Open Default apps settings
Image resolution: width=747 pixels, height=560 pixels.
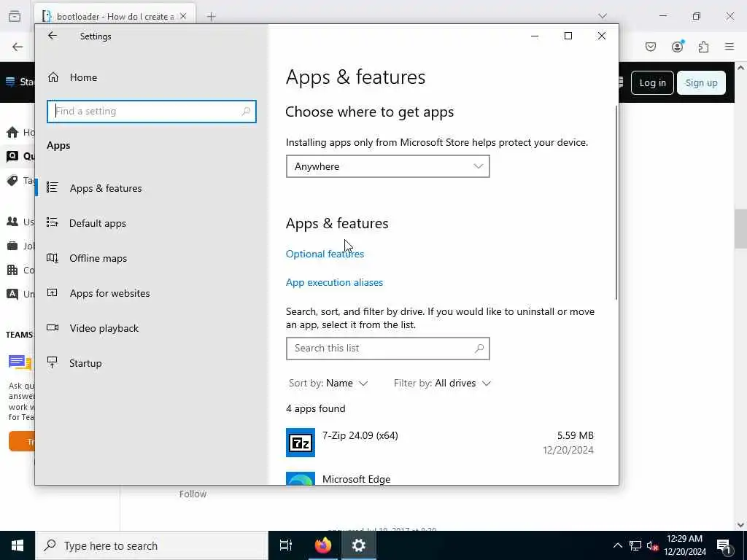98,223
